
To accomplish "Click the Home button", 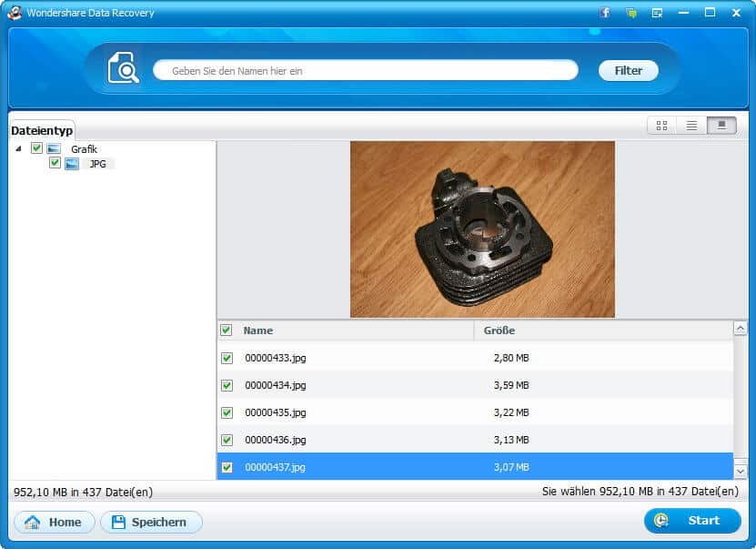I will pos(55,522).
